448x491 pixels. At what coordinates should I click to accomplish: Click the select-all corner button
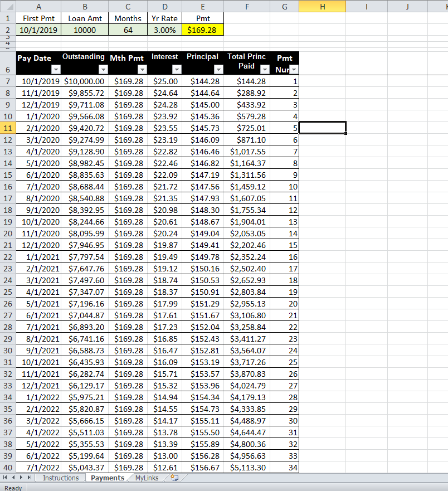click(x=8, y=6)
